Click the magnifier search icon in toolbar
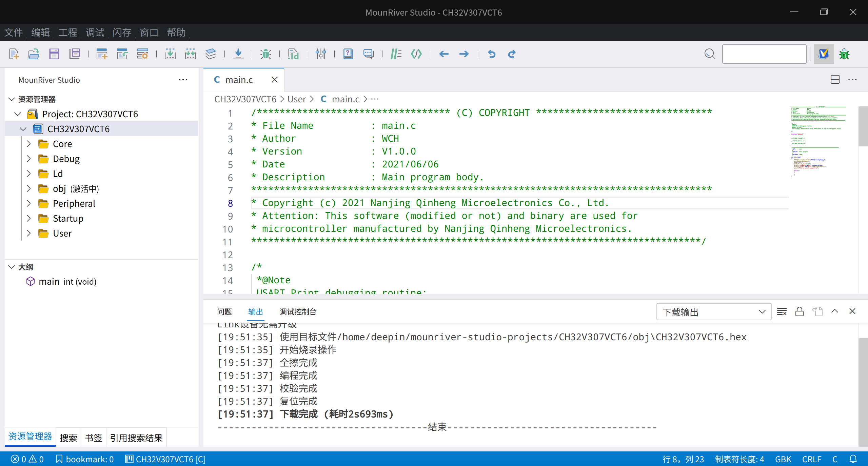 pos(710,54)
